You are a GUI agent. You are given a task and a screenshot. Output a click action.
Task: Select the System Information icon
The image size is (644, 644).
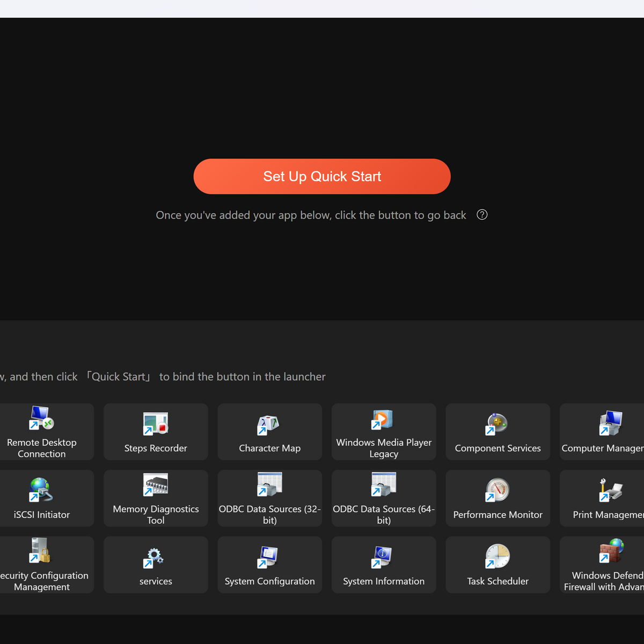pyautogui.click(x=382, y=557)
